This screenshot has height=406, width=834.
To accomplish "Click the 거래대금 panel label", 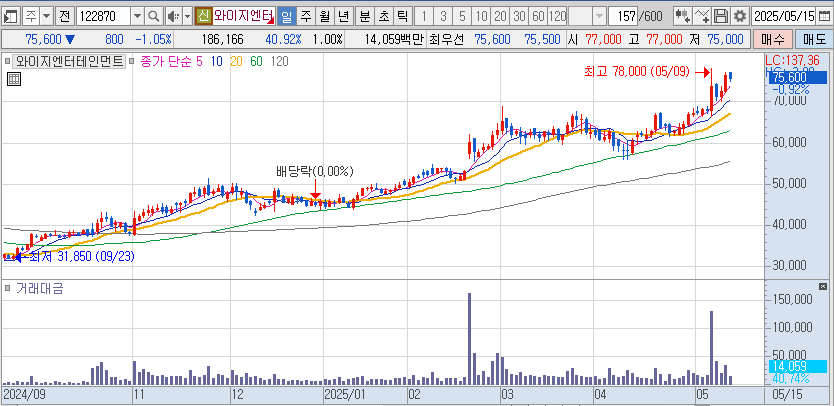I will point(40,289).
